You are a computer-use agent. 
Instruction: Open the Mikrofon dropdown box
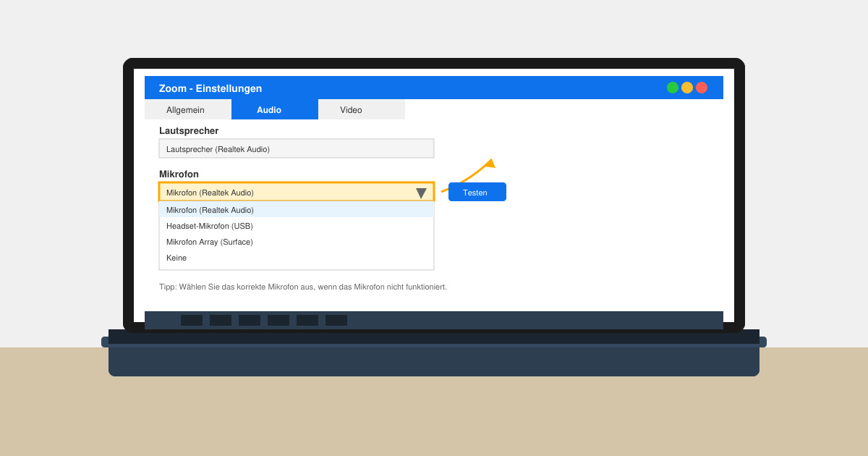297,192
